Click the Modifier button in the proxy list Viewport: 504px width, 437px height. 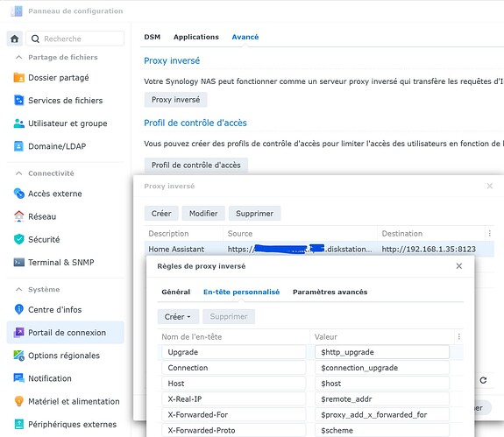click(x=203, y=214)
